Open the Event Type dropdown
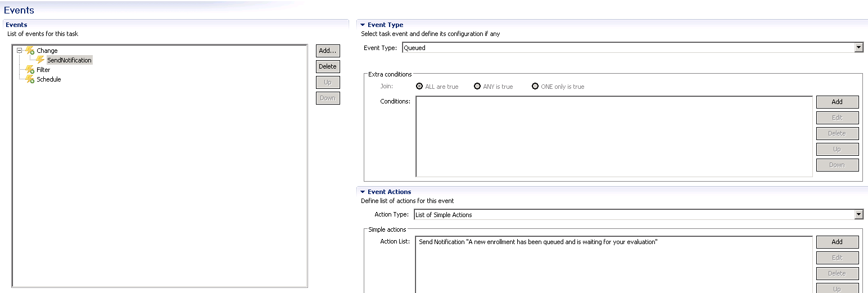Viewport: 868px width, 293px height. pos(858,48)
